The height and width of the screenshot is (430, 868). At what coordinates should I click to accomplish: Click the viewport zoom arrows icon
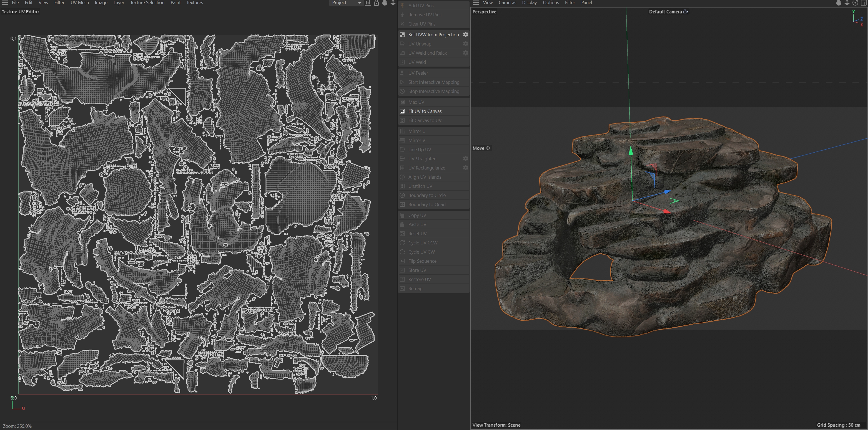point(847,3)
